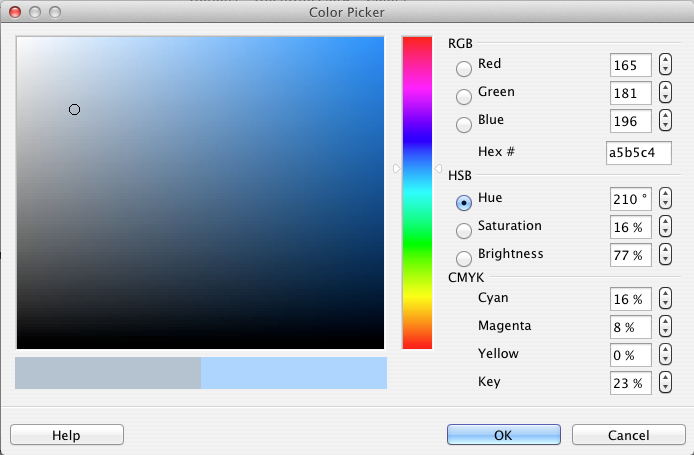
Task: Select the Green radio button
Action: [x=463, y=96]
